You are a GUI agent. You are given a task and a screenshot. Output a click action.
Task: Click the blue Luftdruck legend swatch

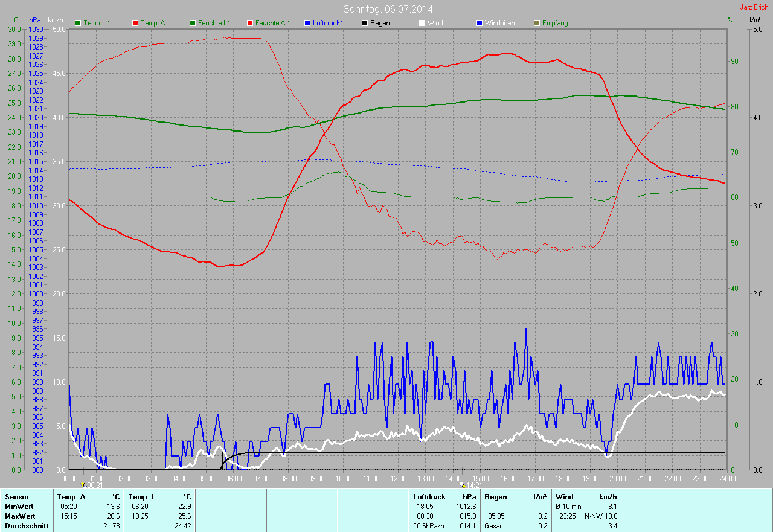307,23
